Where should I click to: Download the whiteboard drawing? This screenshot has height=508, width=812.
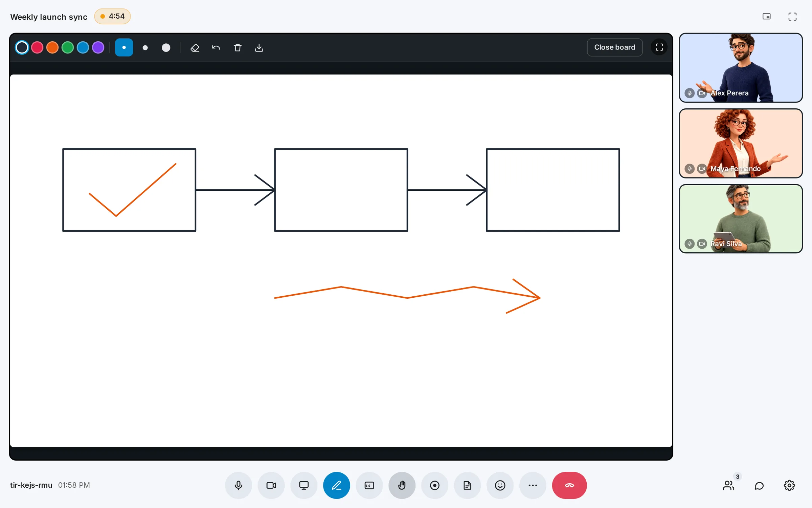pyautogui.click(x=259, y=48)
